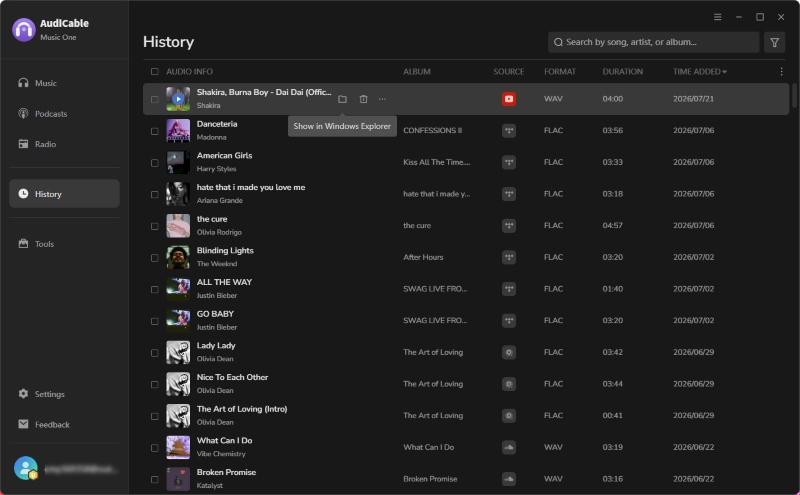800x495 pixels.
Task: Click date 2026/06/29 on Lady Lady row
Action: pos(693,352)
